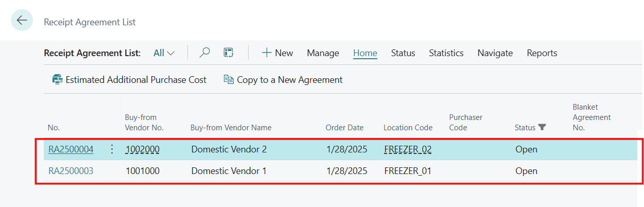The height and width of the screenshot is (207, 644).
Task: Open the Navigate menu
Action: coord(495,53)
